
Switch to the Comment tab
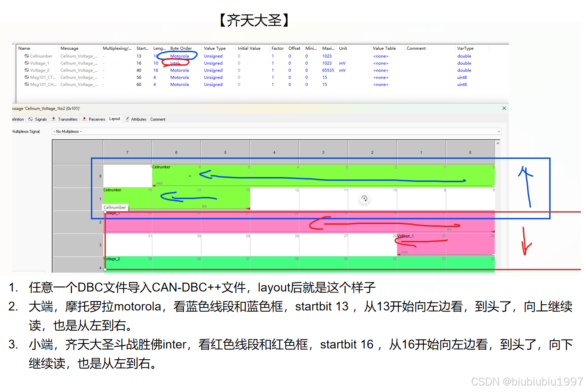pos(158,119)
